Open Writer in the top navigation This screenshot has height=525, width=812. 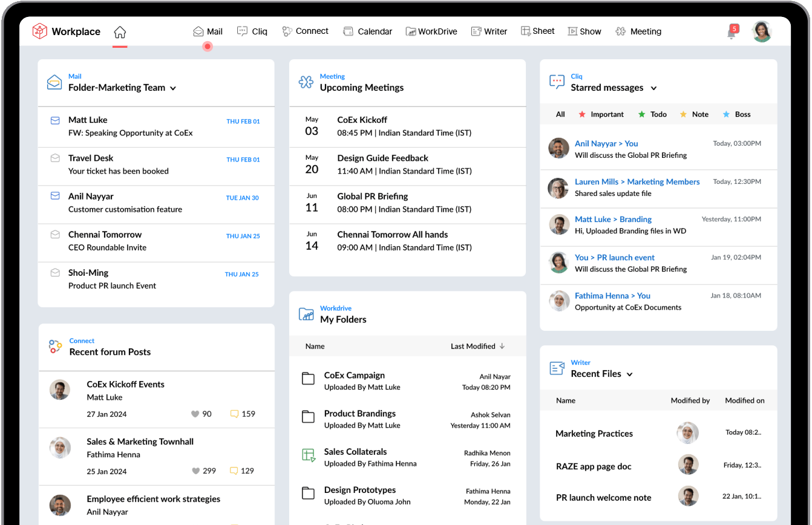489,31
